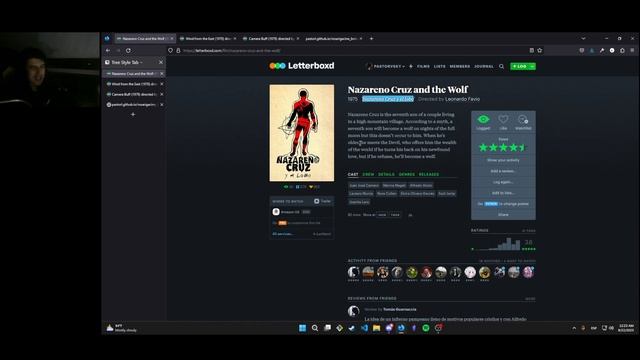Click the browser Forward arrow
Screen dimensions: 640x360
coord(118,50)
